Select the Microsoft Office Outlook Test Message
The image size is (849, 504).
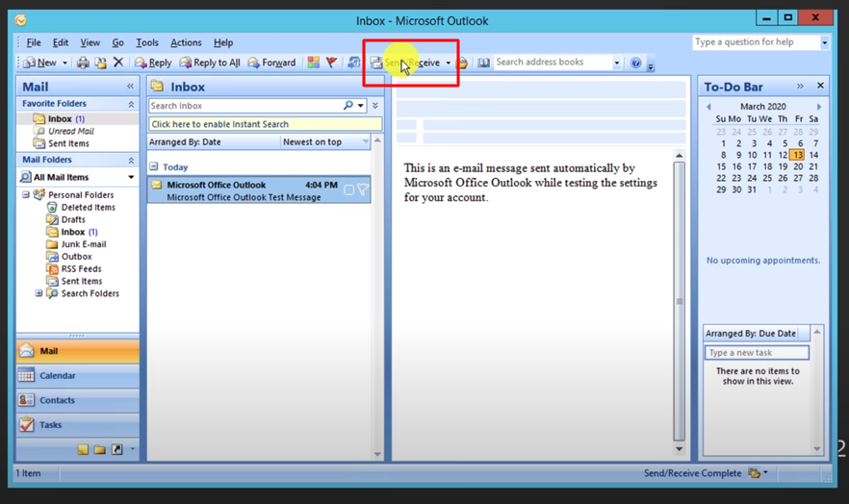click(x=259, y=189)
